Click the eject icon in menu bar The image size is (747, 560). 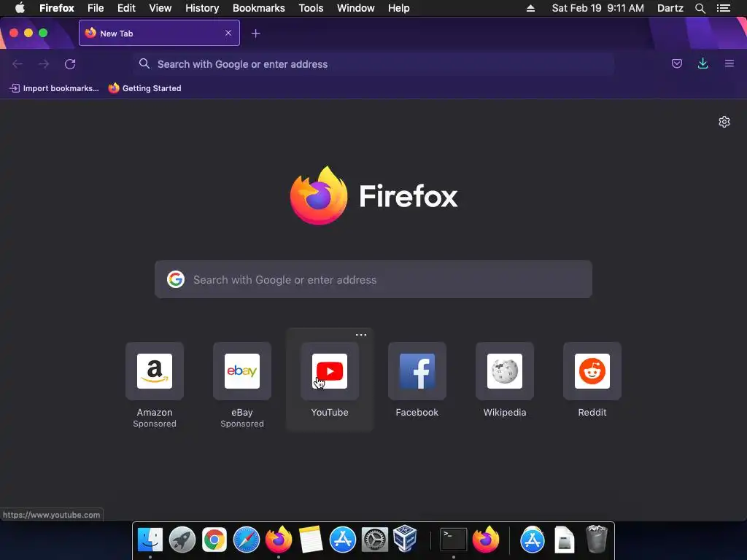[x=531, y=8]
